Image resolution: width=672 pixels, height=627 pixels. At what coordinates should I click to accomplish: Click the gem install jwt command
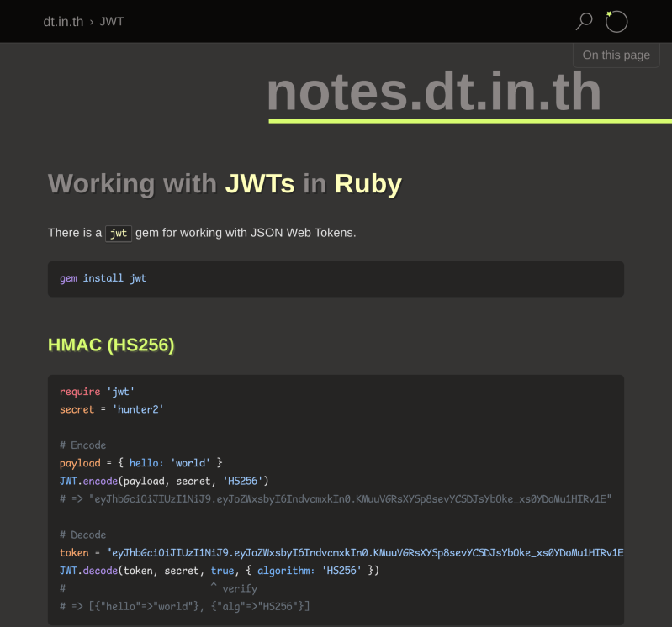tap(103, 278)
